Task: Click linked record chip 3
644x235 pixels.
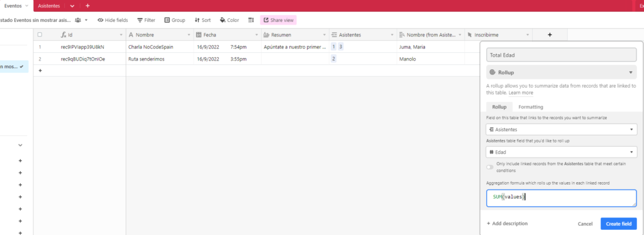Action: pos(341,47)
